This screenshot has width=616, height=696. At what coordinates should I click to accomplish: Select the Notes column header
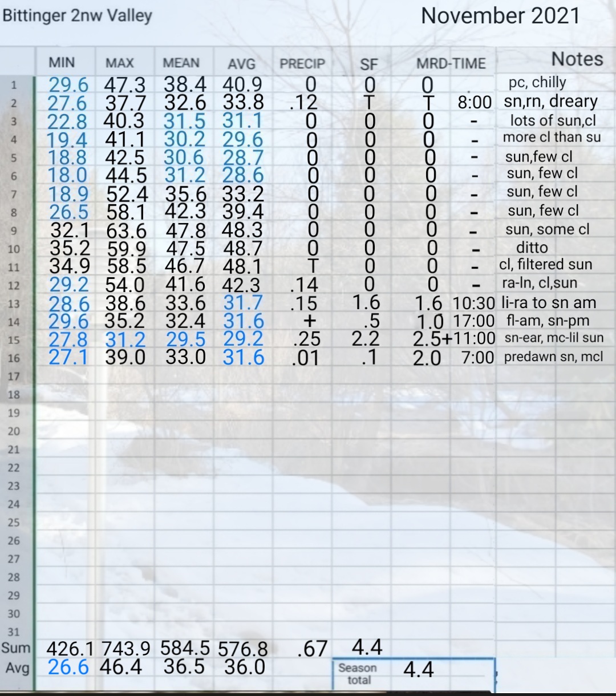577,59
